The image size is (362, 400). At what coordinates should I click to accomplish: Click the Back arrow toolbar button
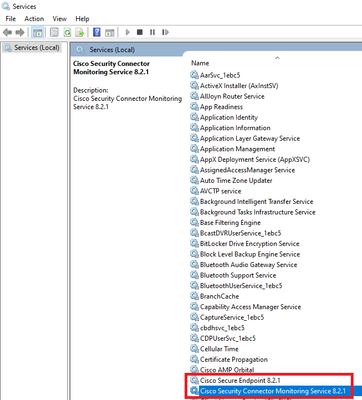(7, 32)
